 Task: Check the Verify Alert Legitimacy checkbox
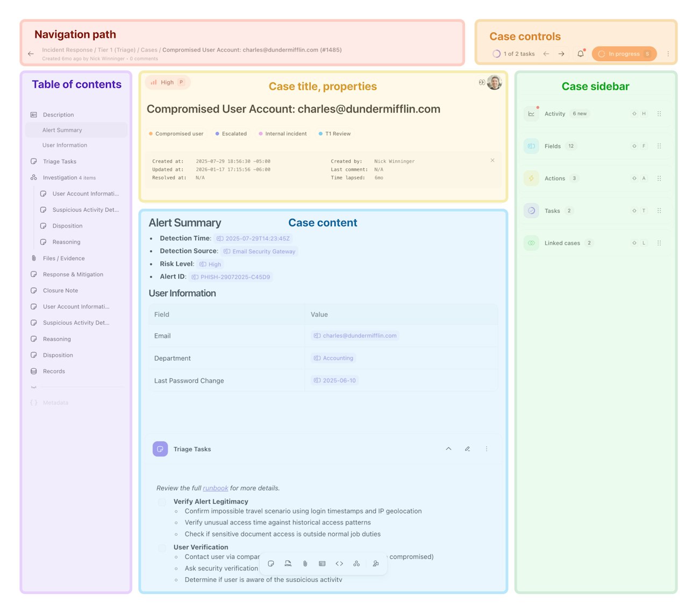coord(162,502)
